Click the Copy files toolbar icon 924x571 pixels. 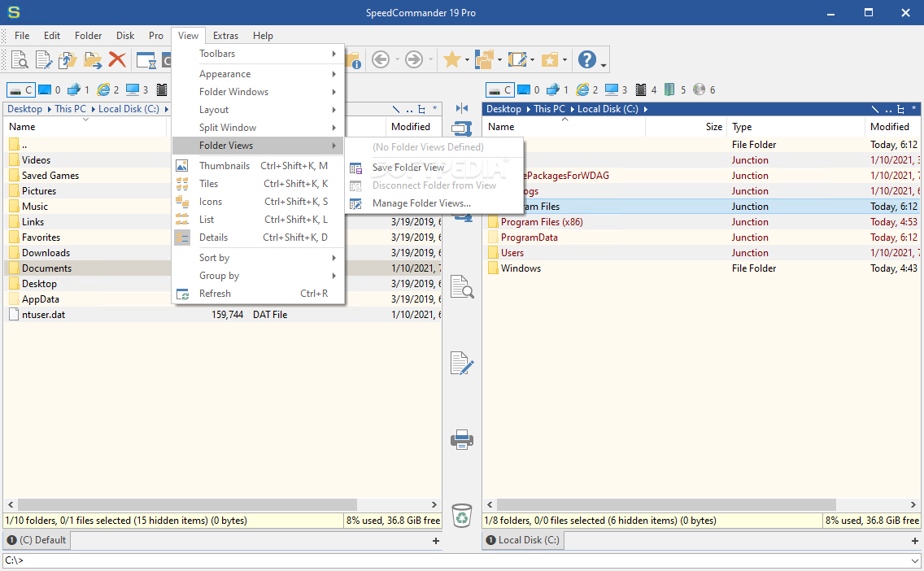pos(68,59)
